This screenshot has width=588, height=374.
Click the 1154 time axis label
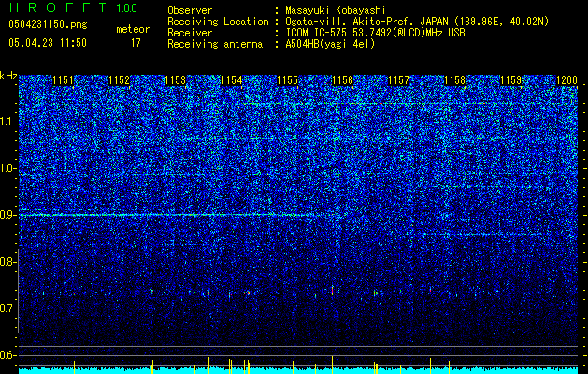pos(232,80)
